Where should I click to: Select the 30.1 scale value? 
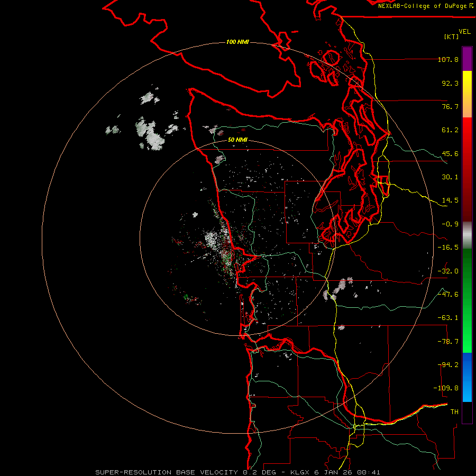point(450,177)
